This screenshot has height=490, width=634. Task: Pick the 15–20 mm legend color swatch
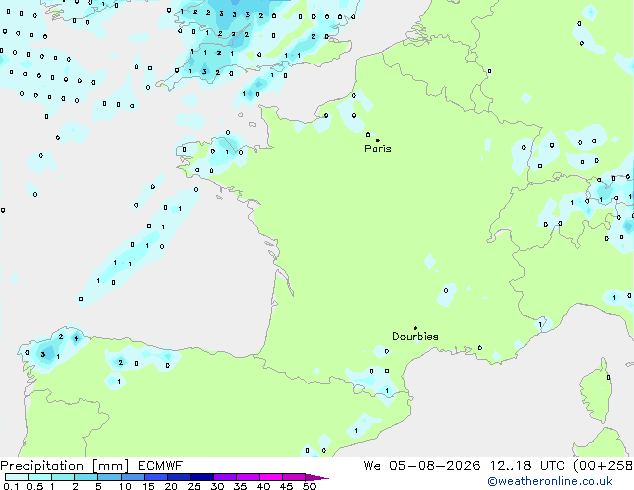(155, 477)
